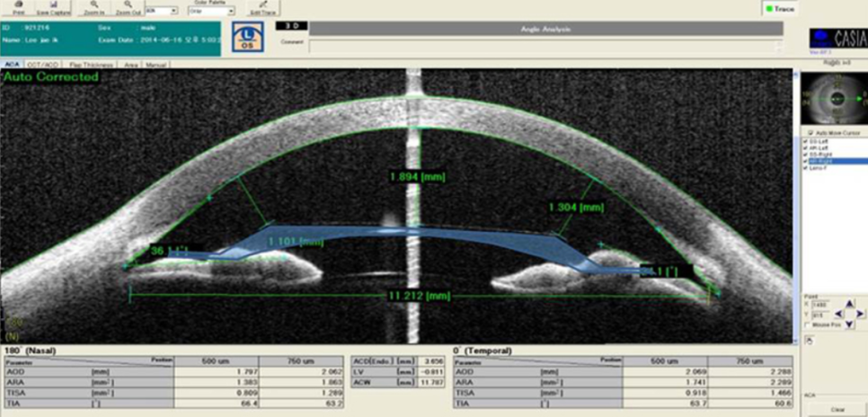
Task: Open the Edit Trace tool
Action: click(261, 6)
